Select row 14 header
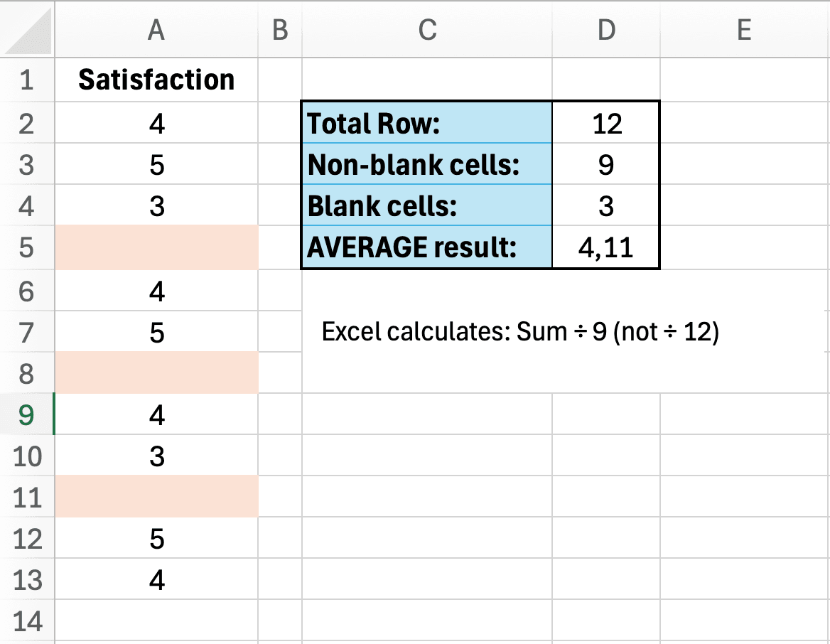Screen dimensions: 830x644 click(x=27, y=623)
